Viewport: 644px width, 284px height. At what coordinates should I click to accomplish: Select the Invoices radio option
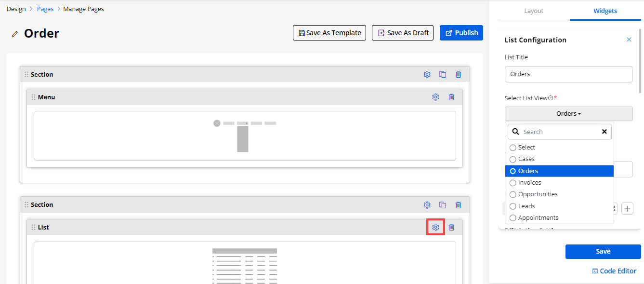[x=513, y=183]
